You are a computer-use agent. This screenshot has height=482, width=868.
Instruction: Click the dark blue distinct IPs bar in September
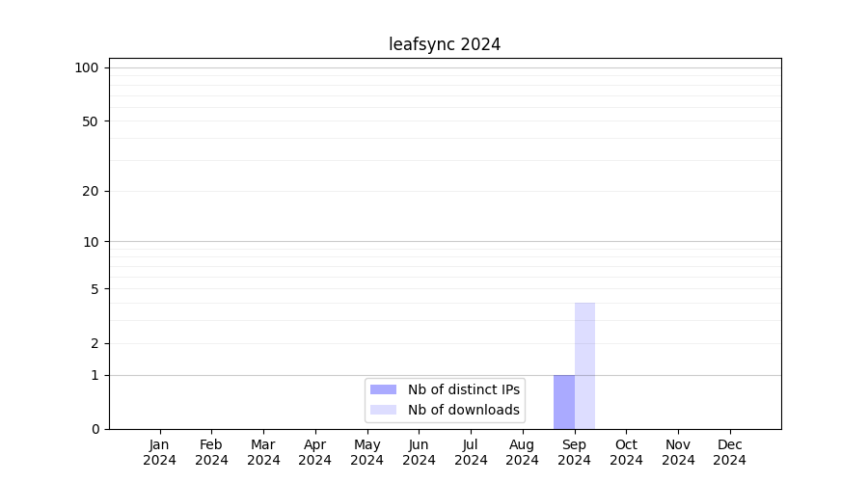point(564,402)
